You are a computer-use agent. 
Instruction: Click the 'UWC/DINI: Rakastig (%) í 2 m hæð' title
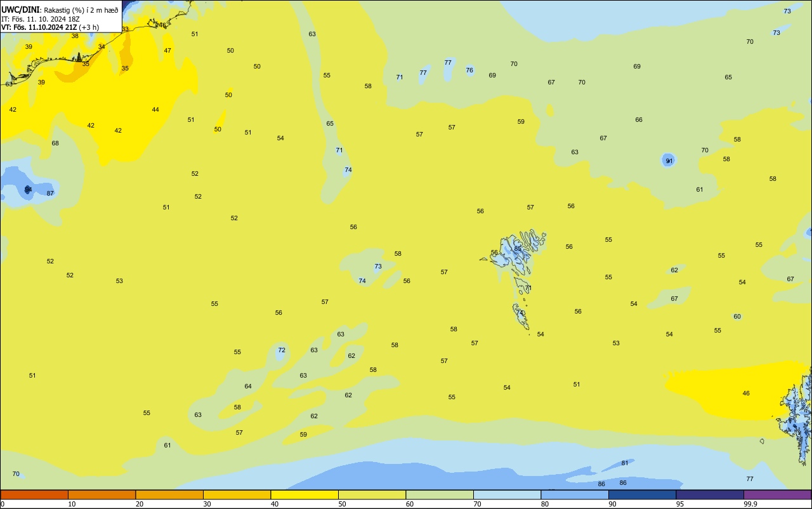60,10
